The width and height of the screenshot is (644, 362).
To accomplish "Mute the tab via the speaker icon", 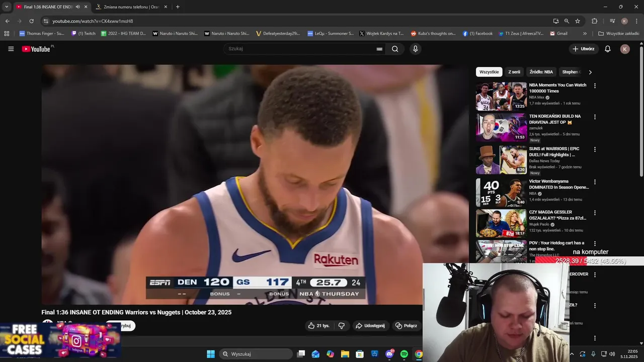I will tap(78, 7).
